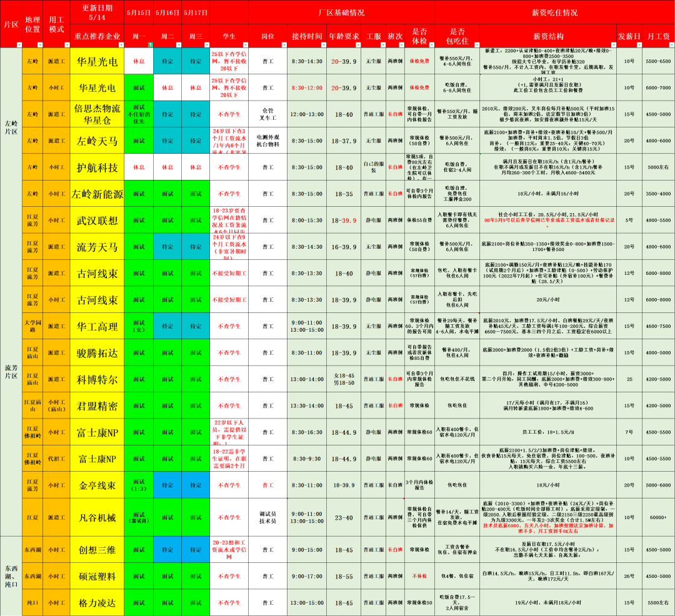
Task: Click the 休息 Monday cell for 护航科技
Action: (139, 167)
